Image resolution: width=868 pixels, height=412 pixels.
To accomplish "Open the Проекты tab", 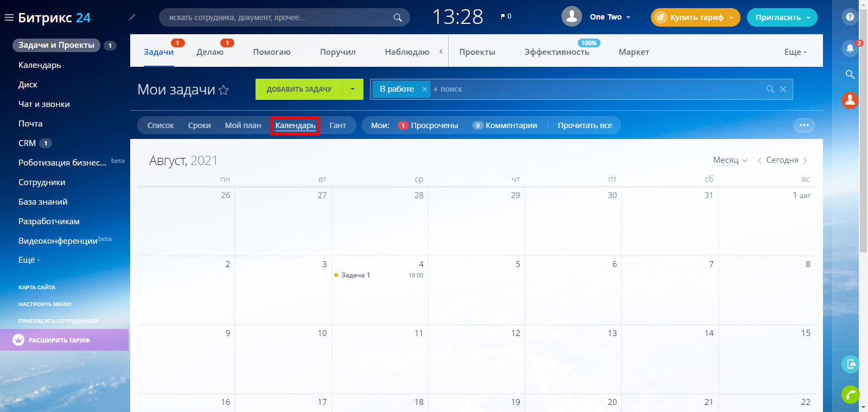I will (x=477, y=52).
